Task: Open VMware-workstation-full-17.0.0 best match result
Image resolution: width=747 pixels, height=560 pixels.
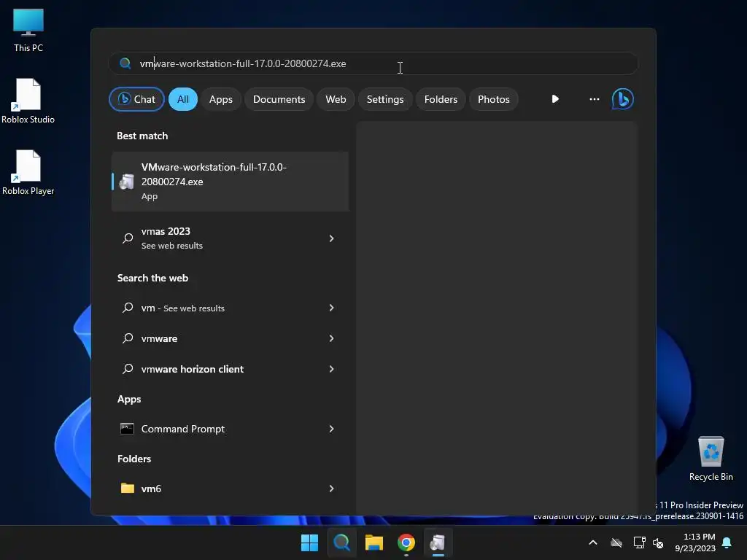Action: pos(230,182)
